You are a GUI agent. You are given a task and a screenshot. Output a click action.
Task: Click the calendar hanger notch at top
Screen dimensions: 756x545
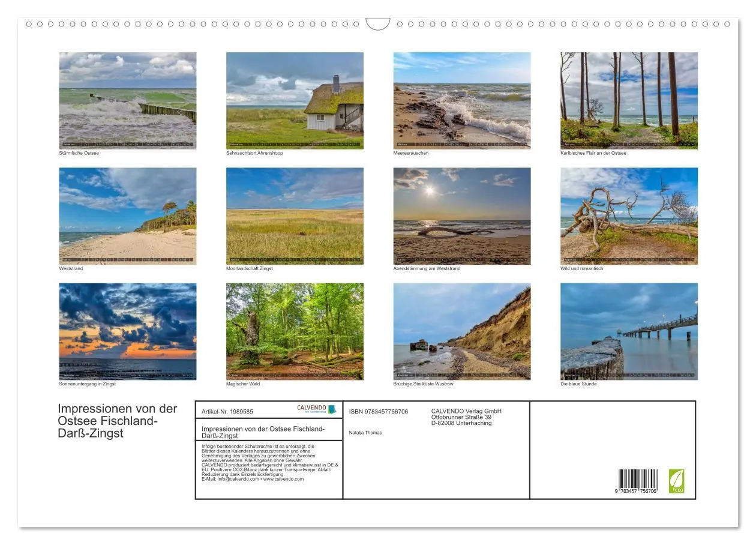[377, 24]
